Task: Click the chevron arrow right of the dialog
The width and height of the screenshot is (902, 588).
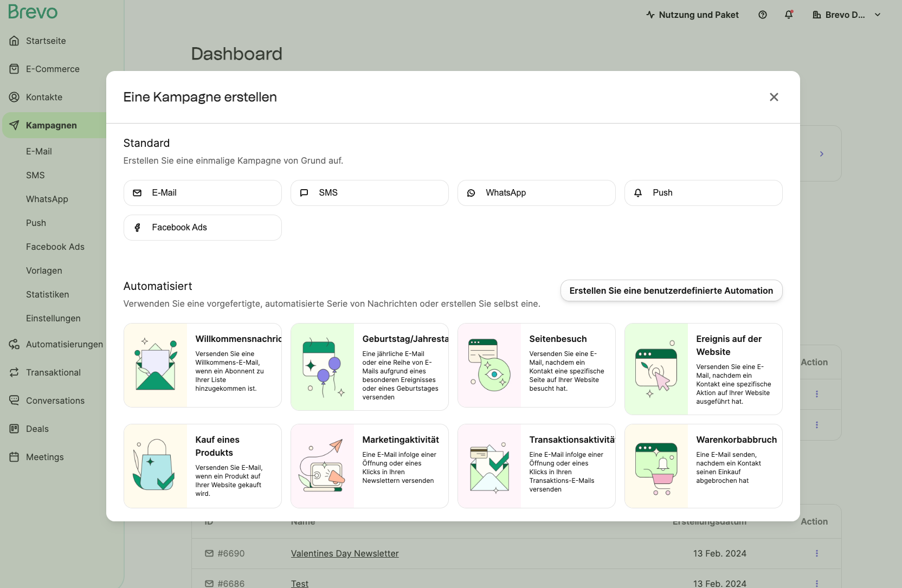Action: click(822, 154)
